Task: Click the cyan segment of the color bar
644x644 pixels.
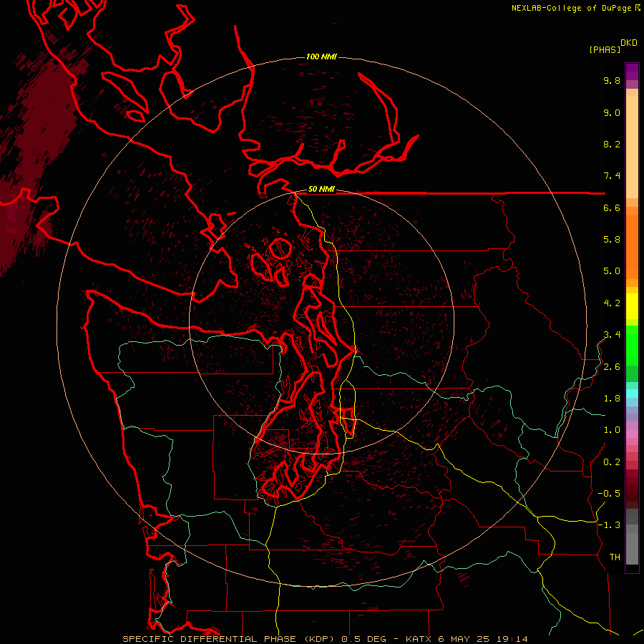Action: pos(632,394)
